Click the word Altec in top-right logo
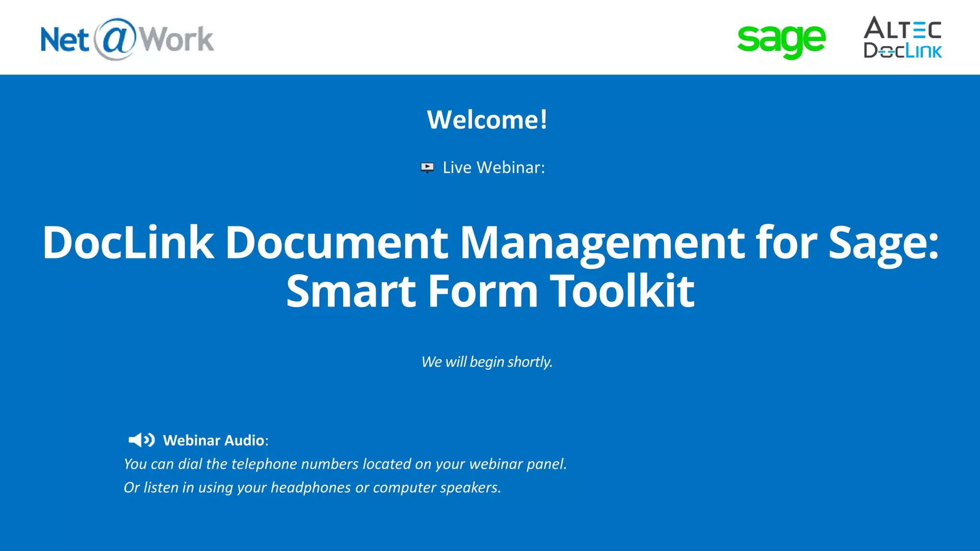This screenshot has width=980, height=551. (902, 28)
